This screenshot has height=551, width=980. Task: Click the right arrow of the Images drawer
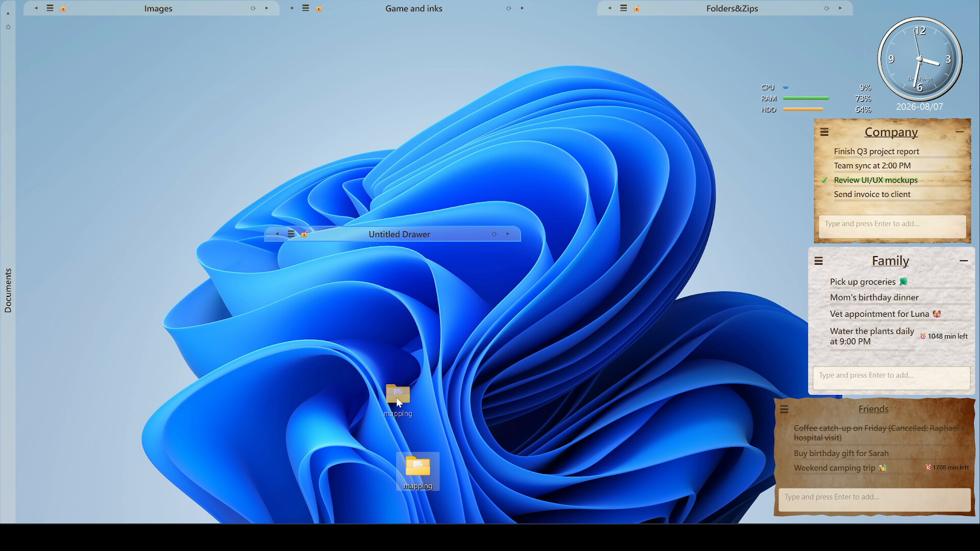coord(266,8)
